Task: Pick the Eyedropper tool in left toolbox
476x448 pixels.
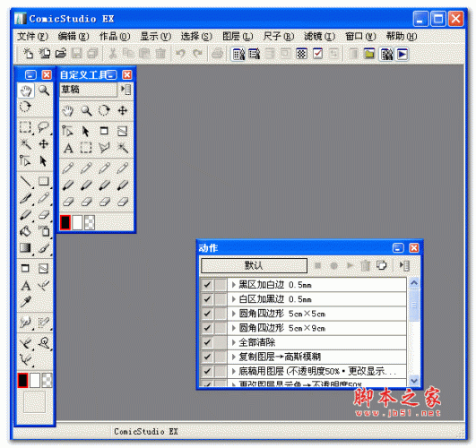Action: coord(26,302)
